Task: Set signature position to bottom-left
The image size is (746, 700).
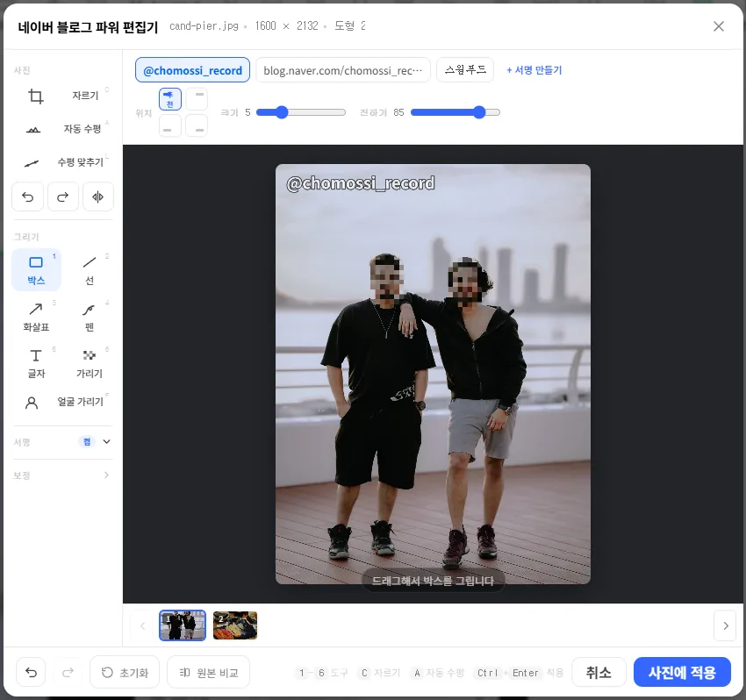Action: (170, 125)
